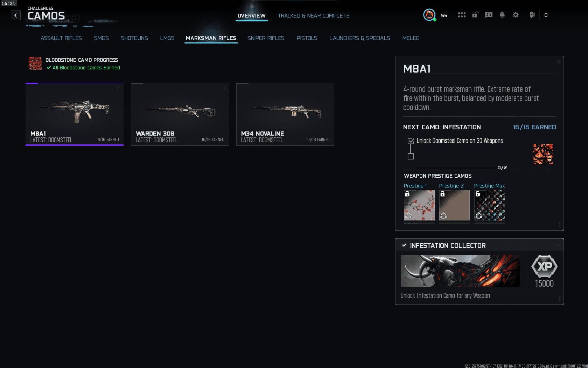This screenshot has width=588, height=368.
Task: Select the Warden 308 weapon card
Action: [x=180, y=114]
